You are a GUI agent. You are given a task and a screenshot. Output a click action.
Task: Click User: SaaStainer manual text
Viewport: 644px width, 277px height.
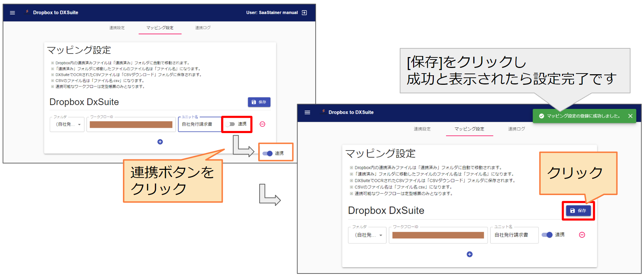coord(272,13)
